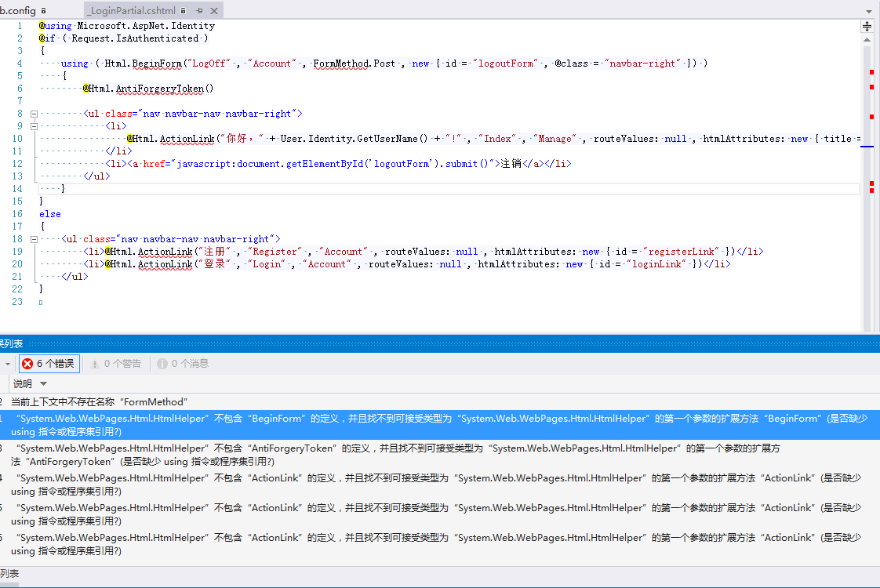This screenshot has height=588, width=880.
Task: Select the AntiForgeryToken error row
Action: pos(440,455)
